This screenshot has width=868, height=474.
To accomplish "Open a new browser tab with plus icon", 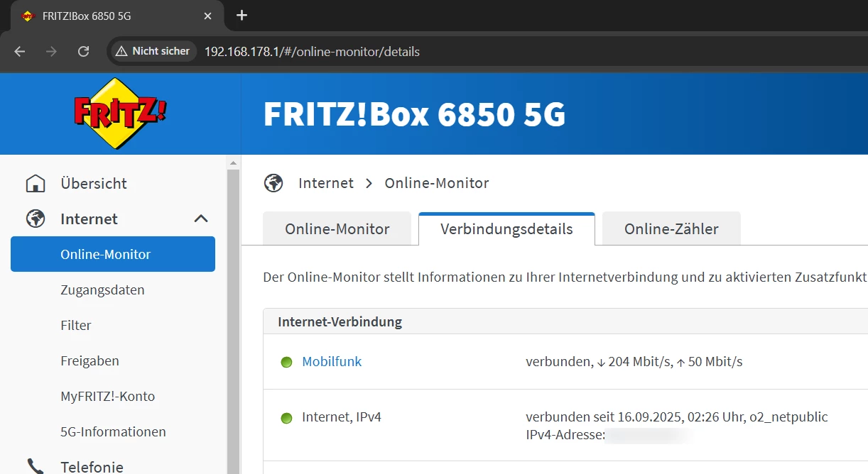I will click(242, 15).
